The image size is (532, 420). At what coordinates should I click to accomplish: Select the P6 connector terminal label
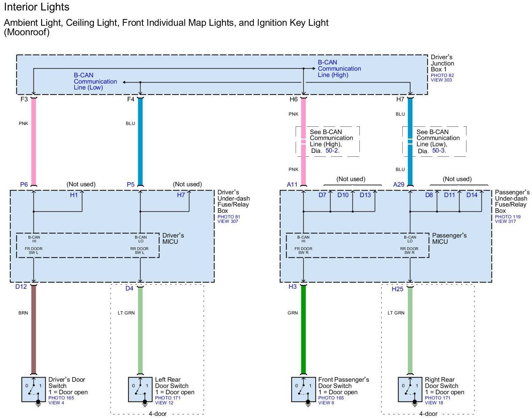(x=24, y=185)
